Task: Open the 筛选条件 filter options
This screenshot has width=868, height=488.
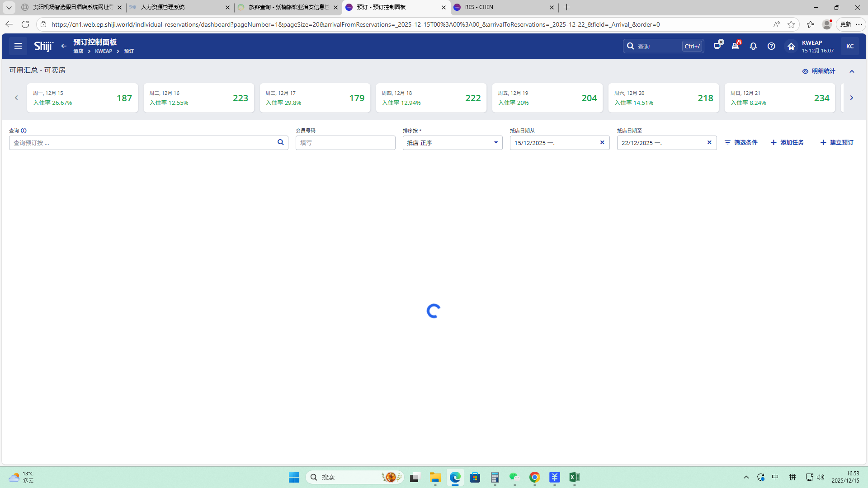Action: coord(741,142)
